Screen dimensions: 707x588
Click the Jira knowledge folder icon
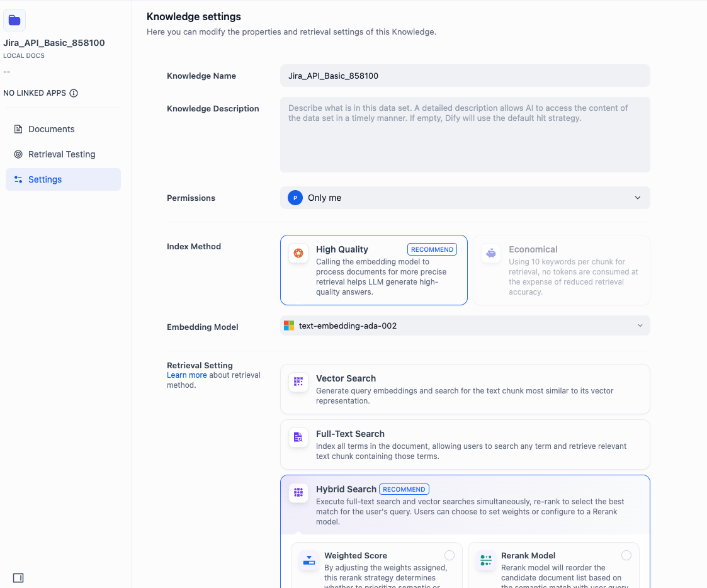coord(14,20)
